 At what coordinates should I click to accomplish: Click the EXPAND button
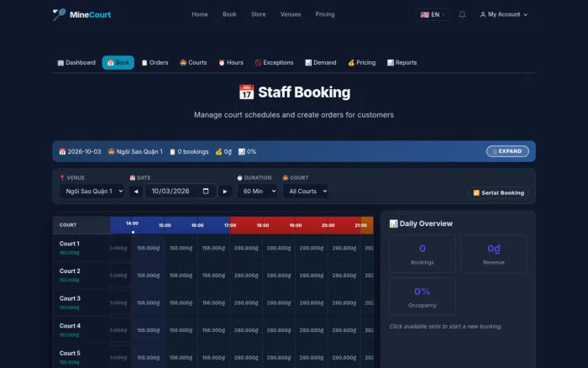[507, 151]
